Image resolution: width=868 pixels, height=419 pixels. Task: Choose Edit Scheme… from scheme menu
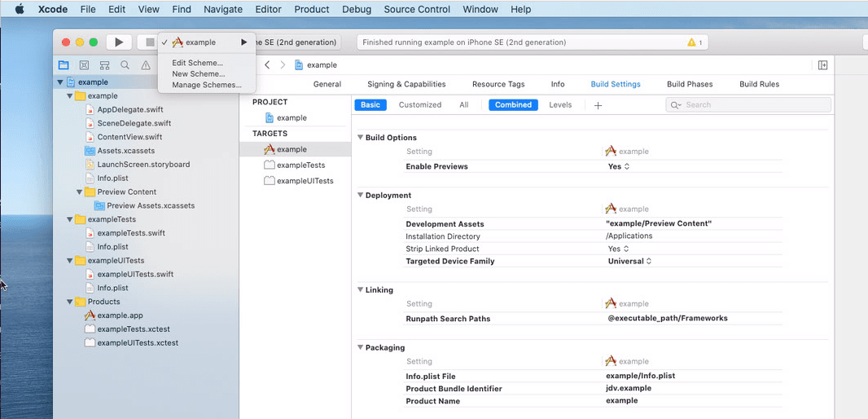197,63
